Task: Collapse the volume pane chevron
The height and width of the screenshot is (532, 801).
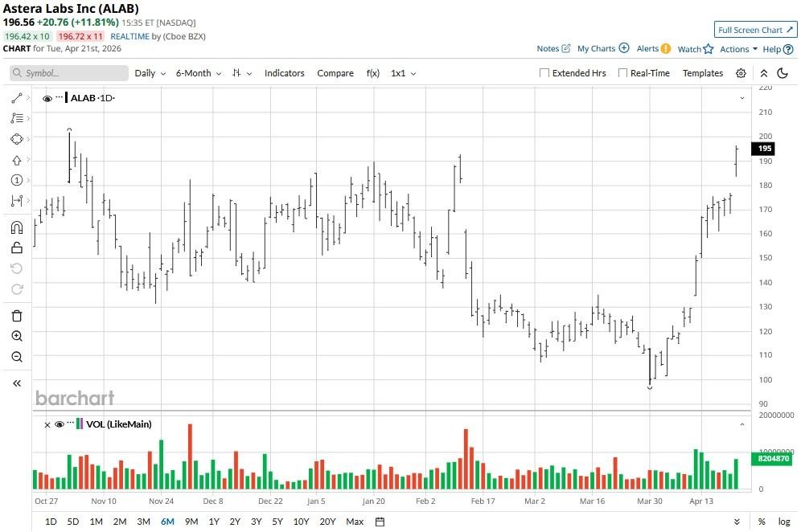Action: point(742,424)
